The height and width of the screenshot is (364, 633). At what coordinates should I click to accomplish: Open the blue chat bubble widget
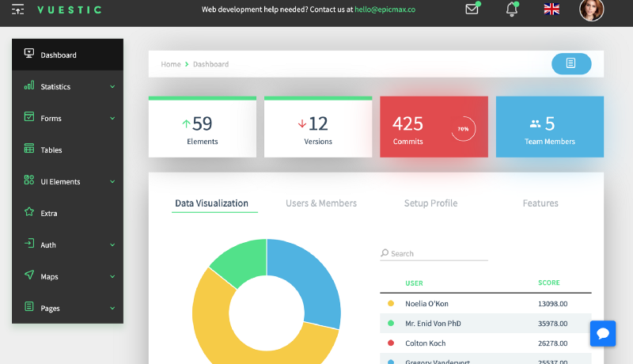603,333
